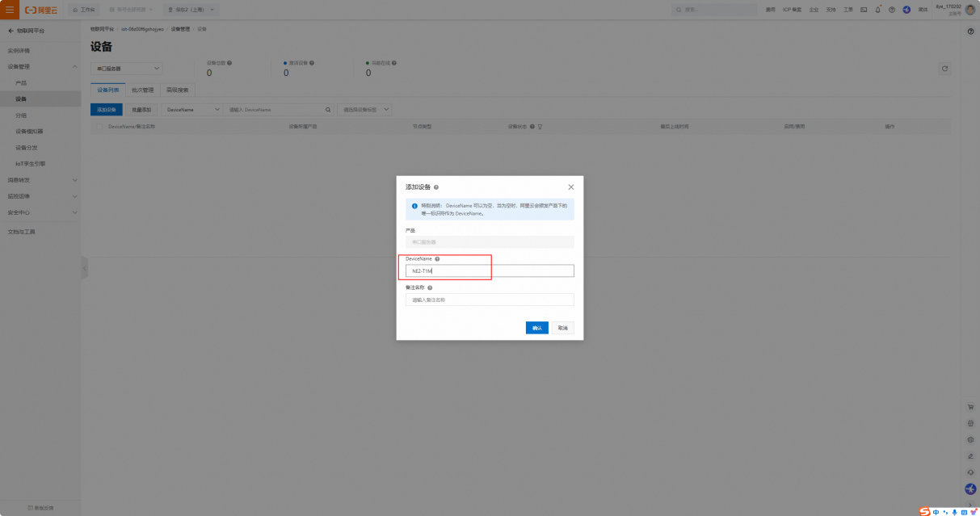This screenshot has height=516, width=980.
Task: Click the 确认 button in dialog
Action: (536, 328)
